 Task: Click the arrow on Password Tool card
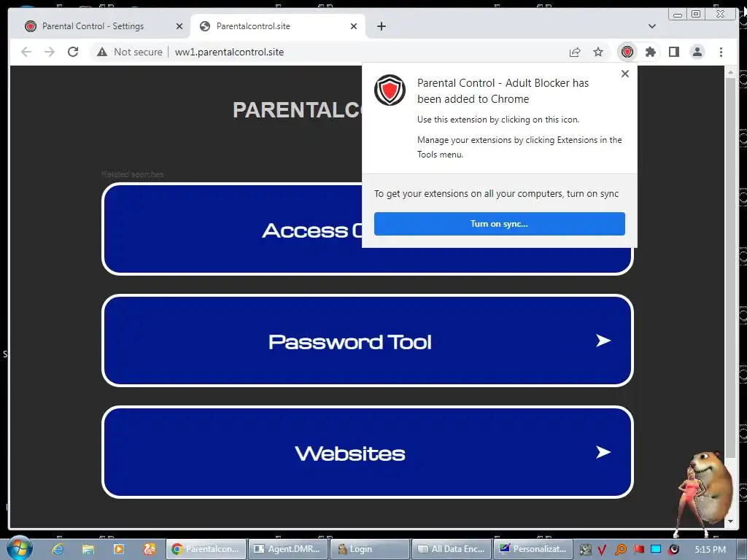point(603,341)
